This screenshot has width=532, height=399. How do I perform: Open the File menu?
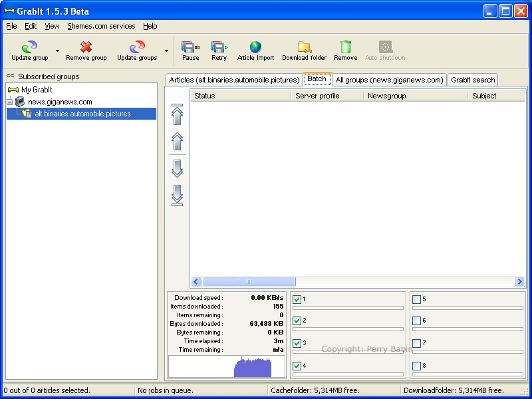point(11,26)
